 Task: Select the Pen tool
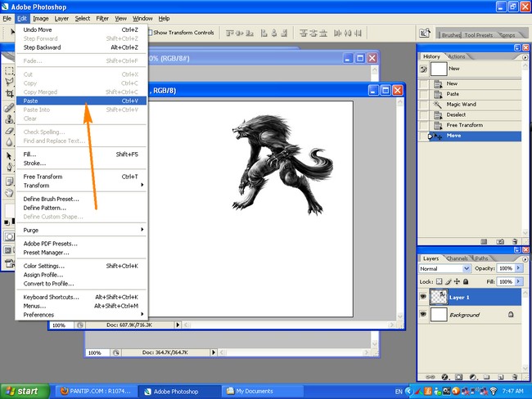tap(9, 167)
